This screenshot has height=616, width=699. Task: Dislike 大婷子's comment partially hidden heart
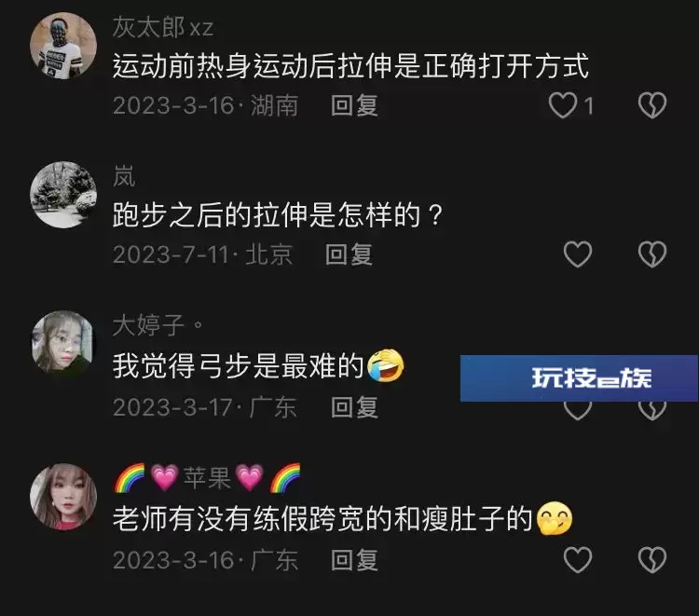coord(651,411)
